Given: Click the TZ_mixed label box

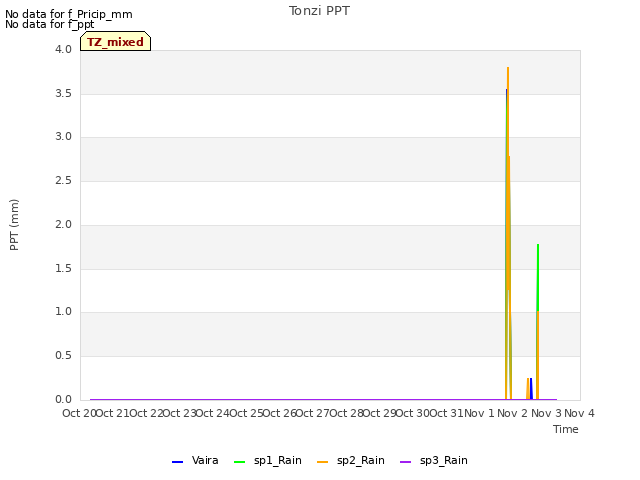Looking at the screenshot, I should [116, 41].
